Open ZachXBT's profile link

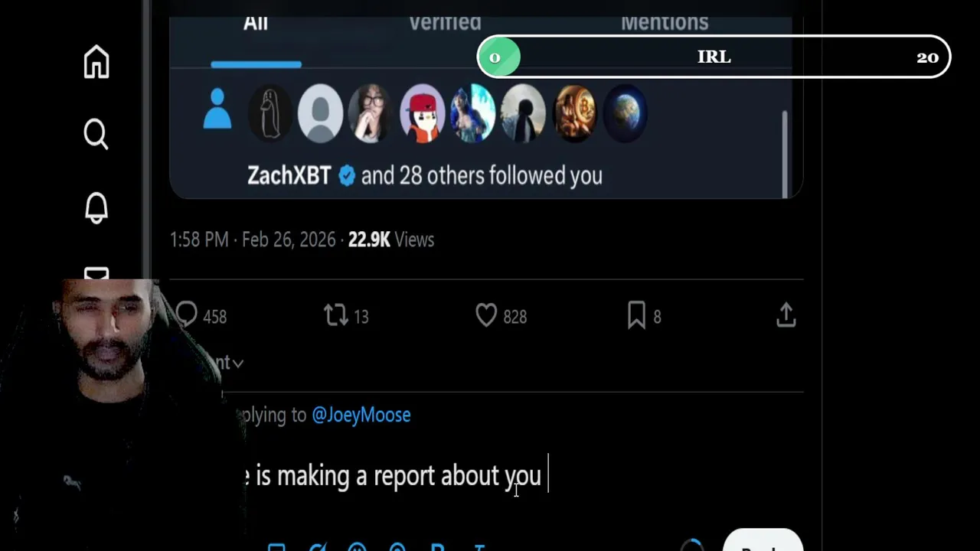coord(289,176)
